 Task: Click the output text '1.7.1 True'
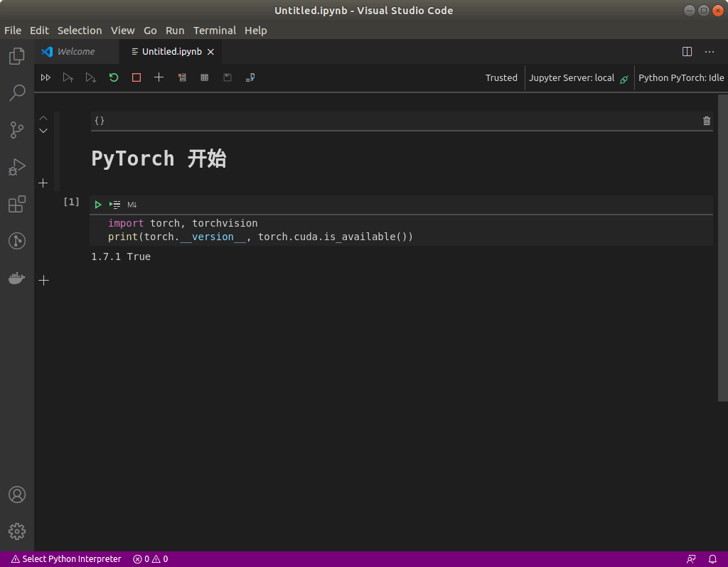point(121,256)
